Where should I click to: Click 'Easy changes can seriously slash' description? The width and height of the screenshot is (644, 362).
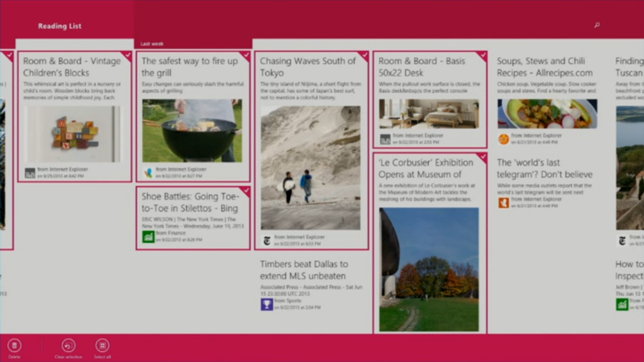click(192, 88)
